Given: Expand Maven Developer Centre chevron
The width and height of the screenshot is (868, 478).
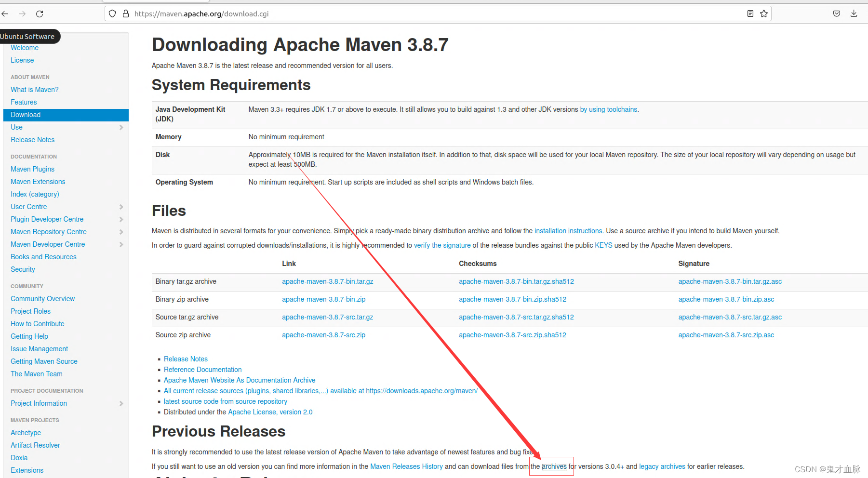Looking at the screenshot, I should coord(121,244).
